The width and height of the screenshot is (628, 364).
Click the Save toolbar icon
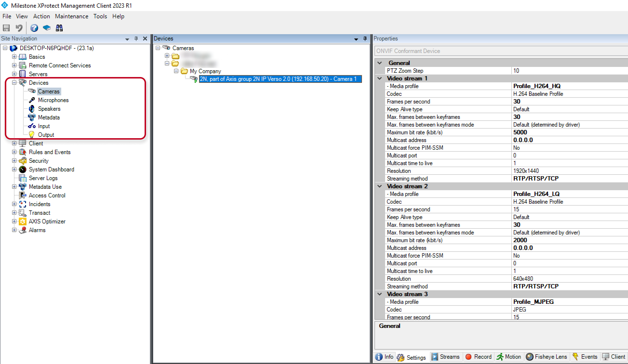click(6, 28)
